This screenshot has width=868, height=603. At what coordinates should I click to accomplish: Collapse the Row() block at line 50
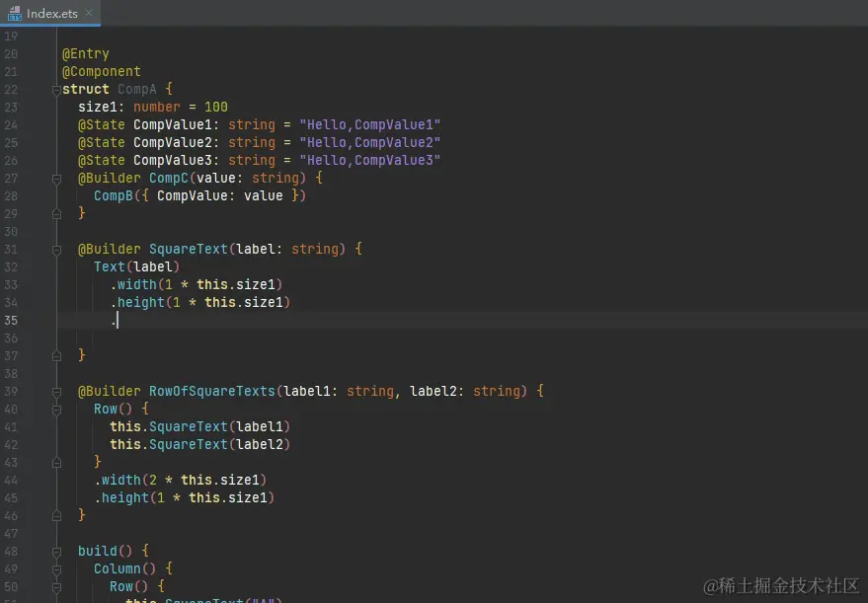(56, 587)
